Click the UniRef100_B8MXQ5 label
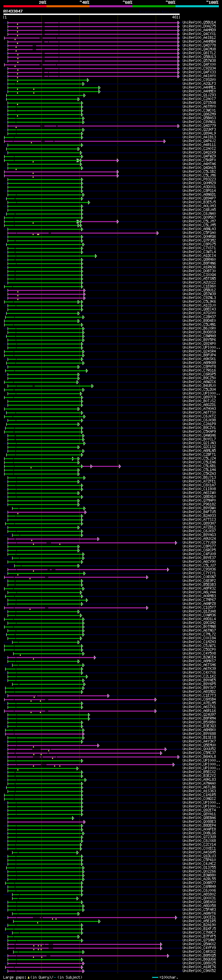 coord(199,955)
